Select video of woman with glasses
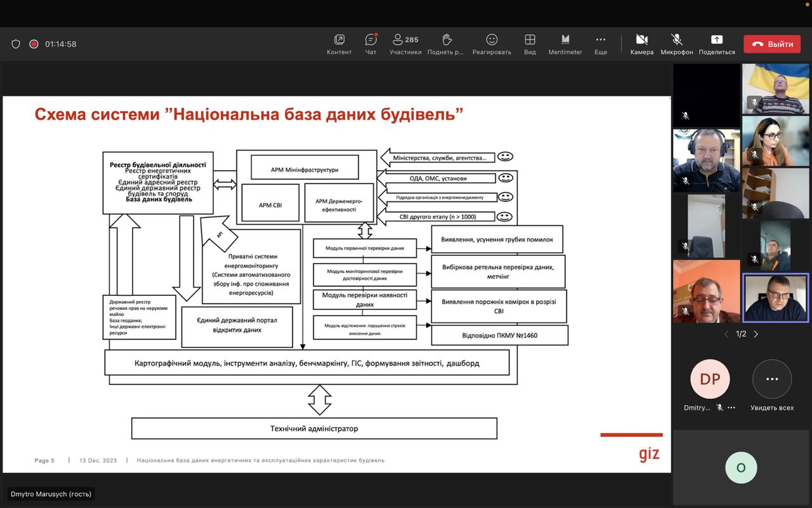The image size is (812, 508). click(775, 141)
